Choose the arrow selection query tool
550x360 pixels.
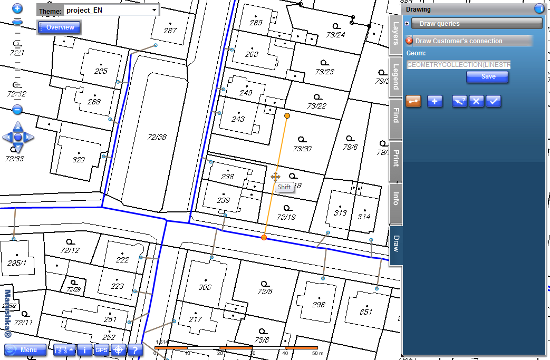coord(460,101)
